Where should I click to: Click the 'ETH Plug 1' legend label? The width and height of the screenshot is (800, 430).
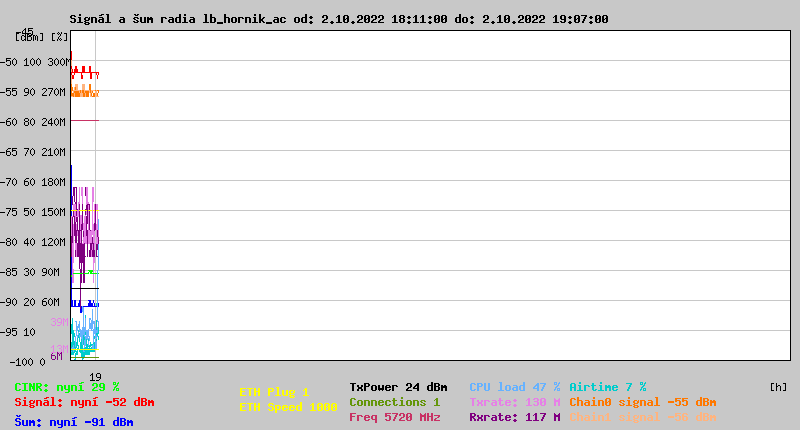274,392
